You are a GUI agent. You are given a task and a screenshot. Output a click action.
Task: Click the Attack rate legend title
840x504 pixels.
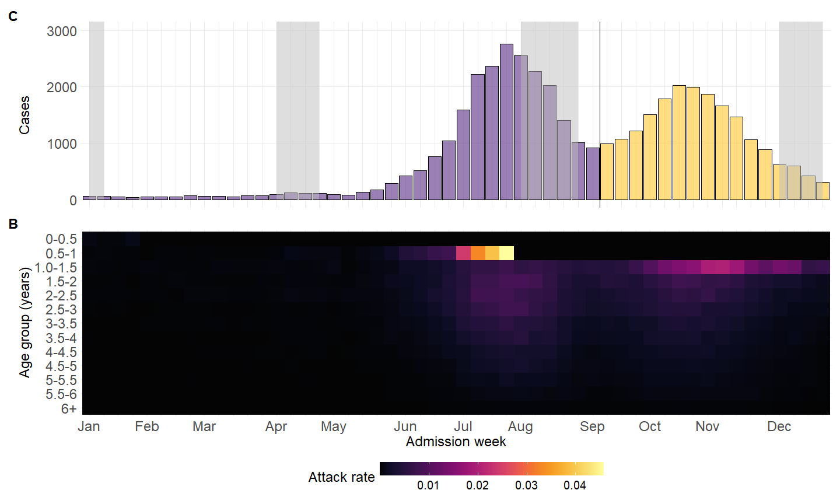[341, 477]
